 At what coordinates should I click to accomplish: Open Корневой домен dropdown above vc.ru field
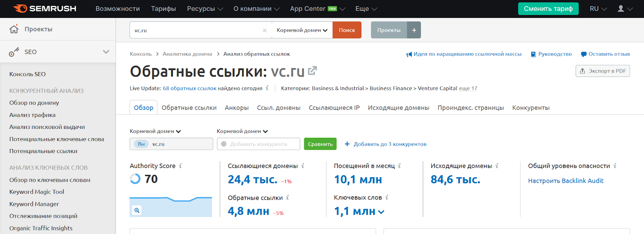coord(155,131)
